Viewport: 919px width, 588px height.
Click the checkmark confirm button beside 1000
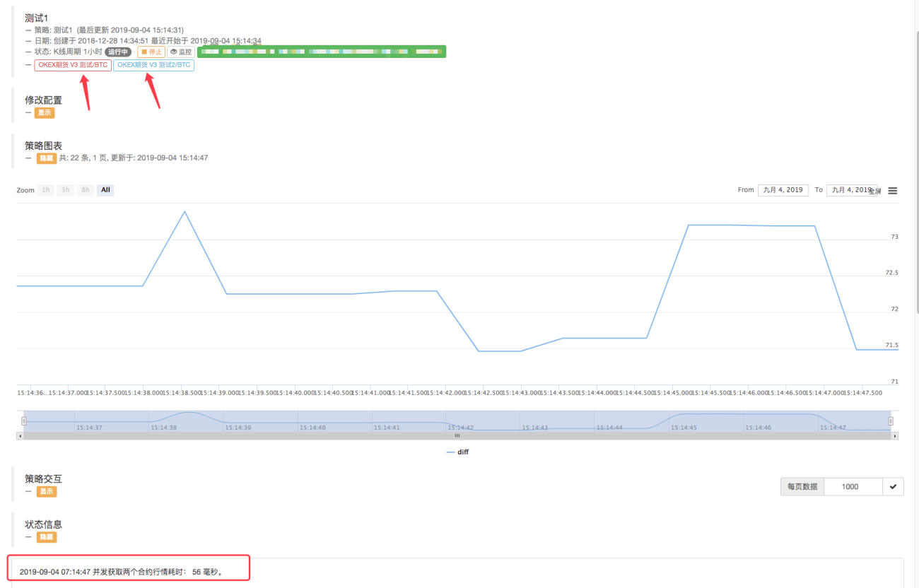point(893,486)
